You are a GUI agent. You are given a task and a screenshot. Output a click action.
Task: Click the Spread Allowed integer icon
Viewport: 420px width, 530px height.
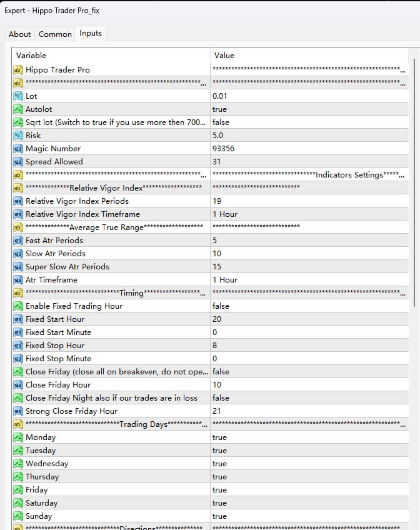[17, 162]
